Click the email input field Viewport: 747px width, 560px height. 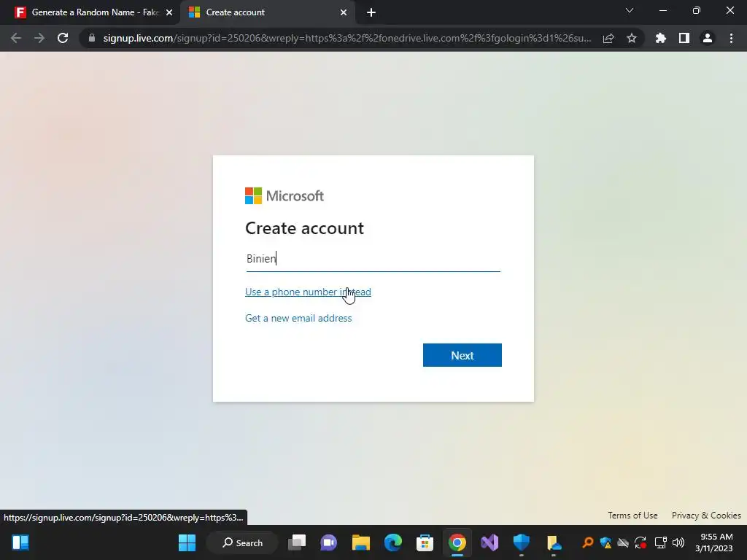[373, 259]
